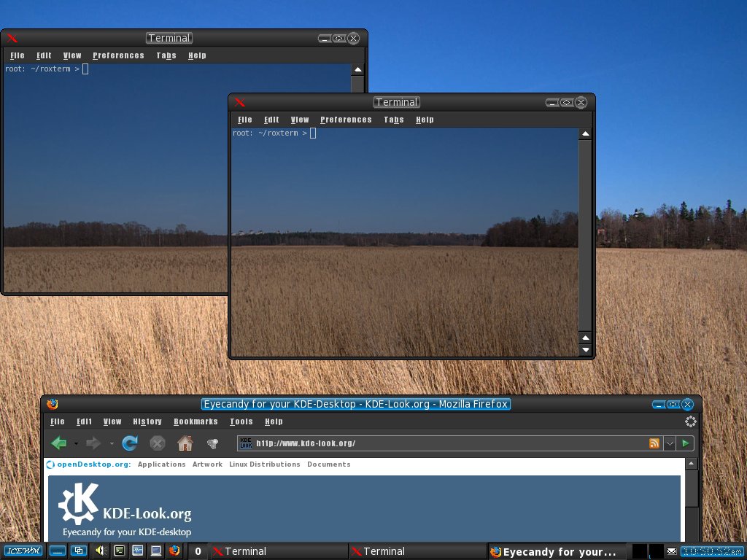
Task: Open the front Terminal's red X window menu
Action: tap(239, 102)
